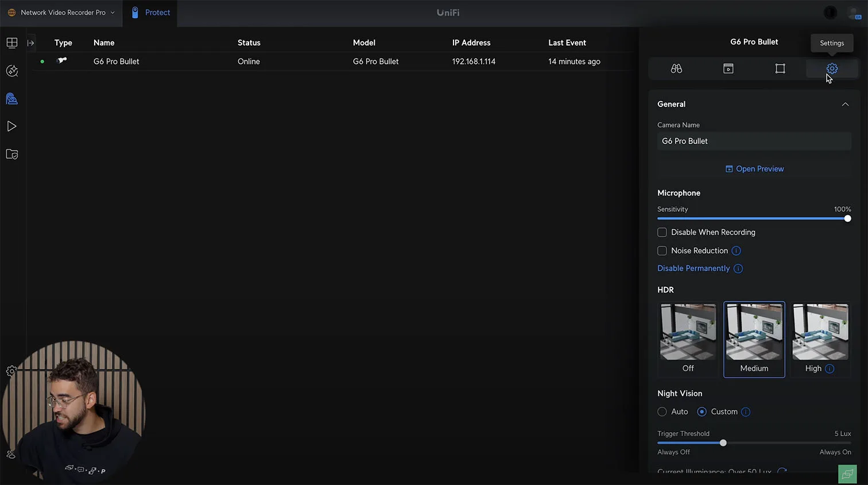Enable Disable When Recording checkbox
Screen dimensions: 868x485
(662, 232)
